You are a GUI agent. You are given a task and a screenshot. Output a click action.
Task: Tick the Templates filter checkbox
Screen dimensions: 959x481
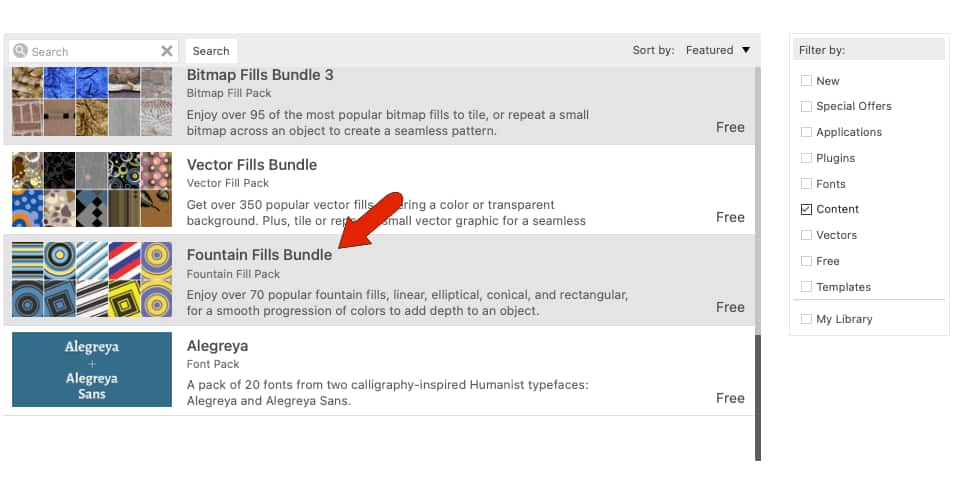(807, 287)
